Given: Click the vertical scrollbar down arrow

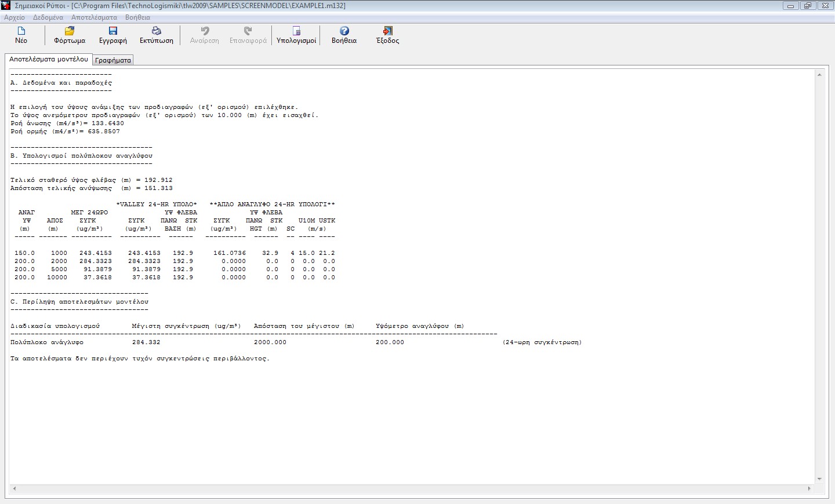Looking at the screenshot, I should pos(819,479).
